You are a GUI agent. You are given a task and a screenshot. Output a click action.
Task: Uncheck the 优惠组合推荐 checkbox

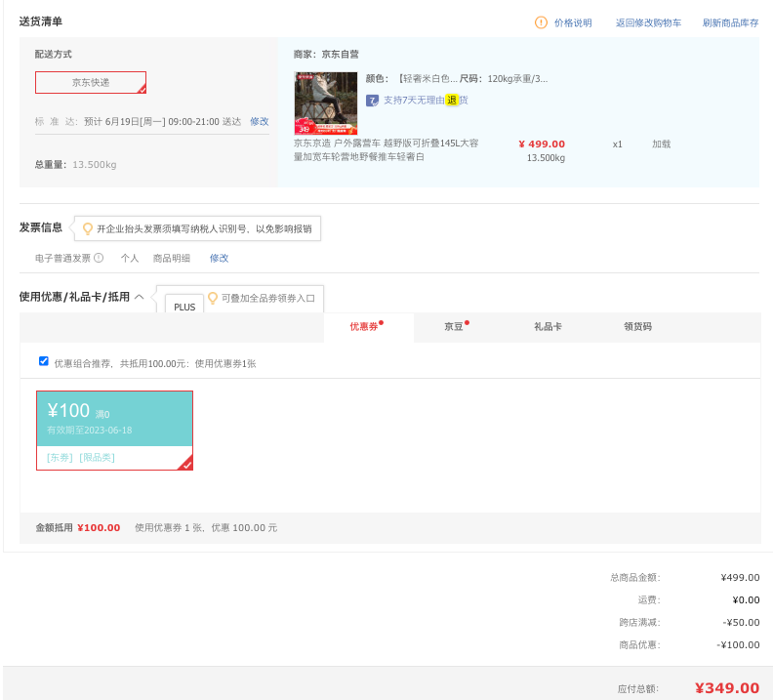(x=43, y=361)
